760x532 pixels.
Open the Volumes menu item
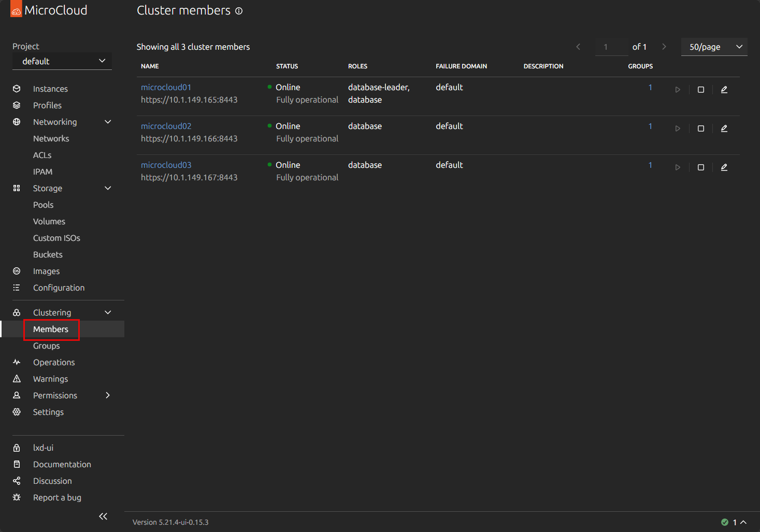(x=49, y=221)
